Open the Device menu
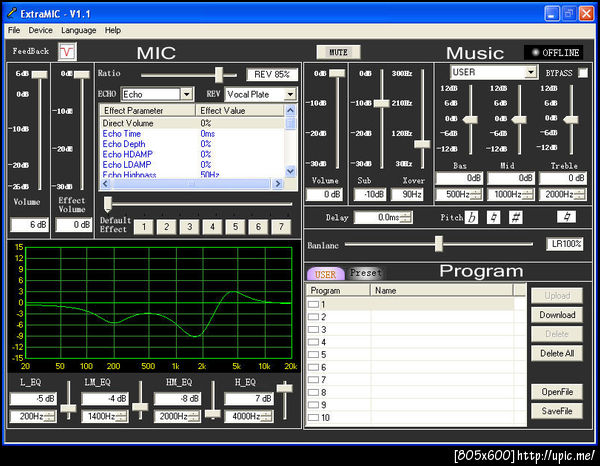Viewport: 600px width, 466px height. 40,30
